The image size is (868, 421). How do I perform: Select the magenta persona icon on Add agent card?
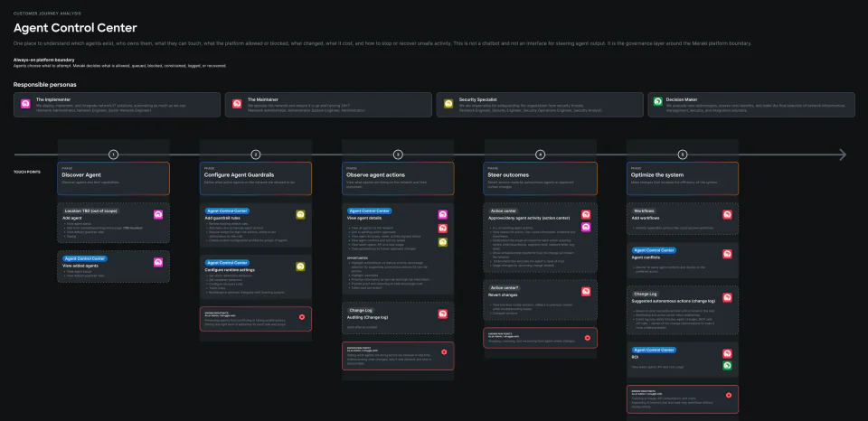158,215
